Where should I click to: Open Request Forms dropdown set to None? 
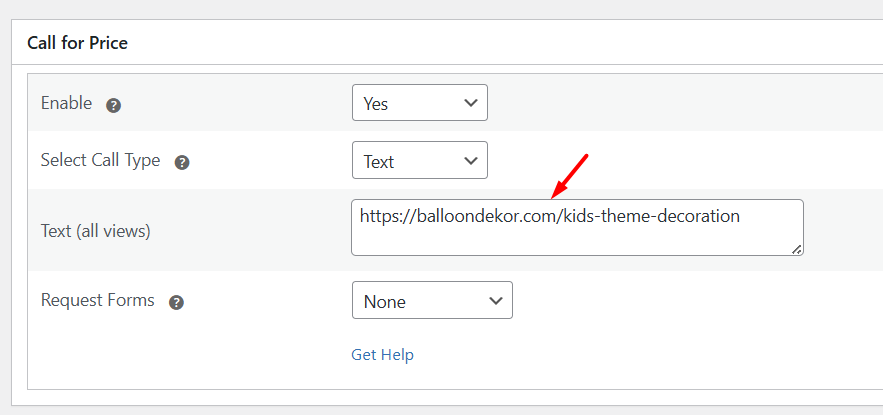(x=431, y=300)
